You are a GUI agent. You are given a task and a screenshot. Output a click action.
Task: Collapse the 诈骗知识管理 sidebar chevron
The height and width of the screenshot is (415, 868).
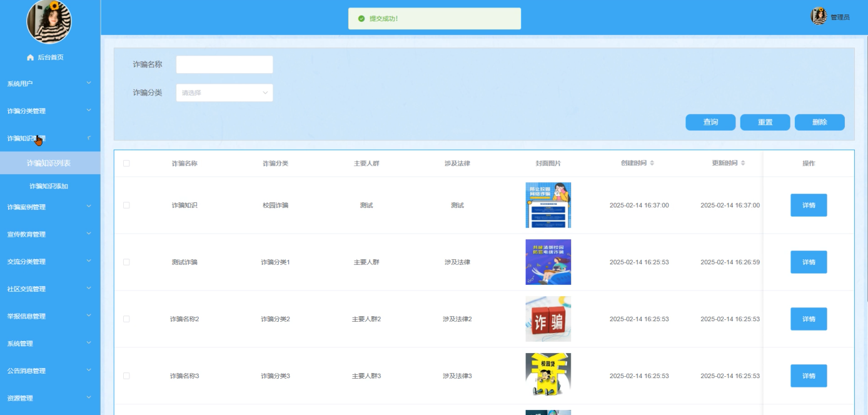[x=89, y=138]
